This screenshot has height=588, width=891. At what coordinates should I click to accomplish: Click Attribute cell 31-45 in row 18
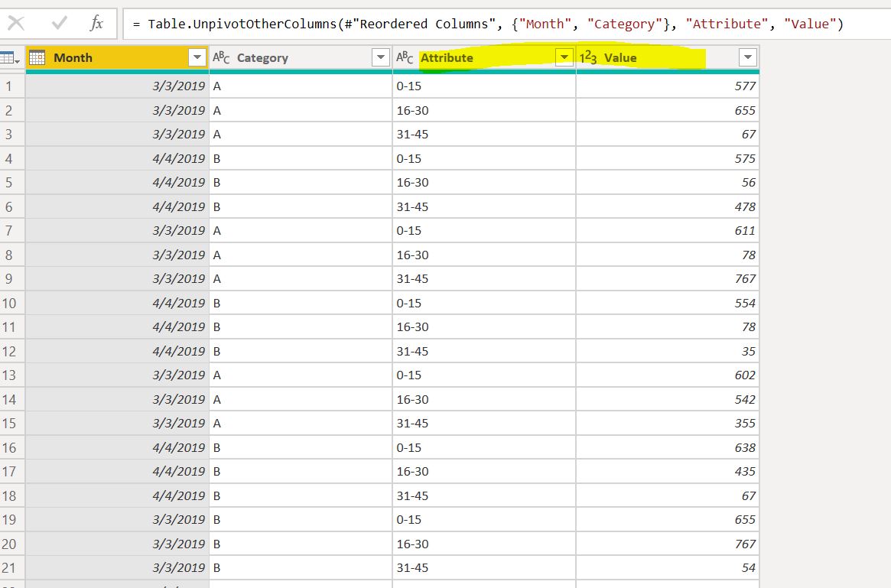pyautogui.click(x=484, y=496)
